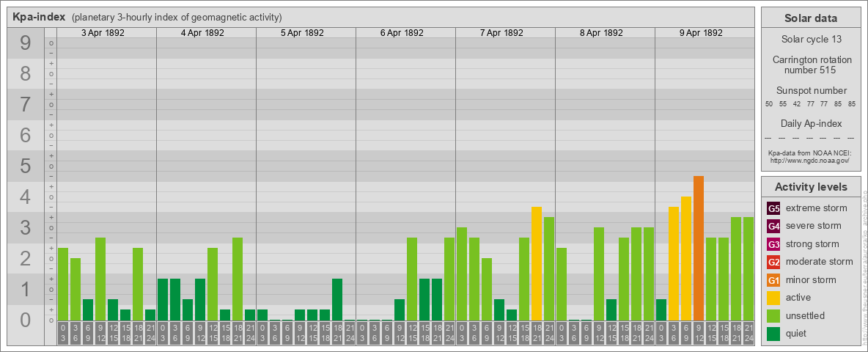Click the G2 moderate storm legend badge
868x352 pixels.
[774, 262]
